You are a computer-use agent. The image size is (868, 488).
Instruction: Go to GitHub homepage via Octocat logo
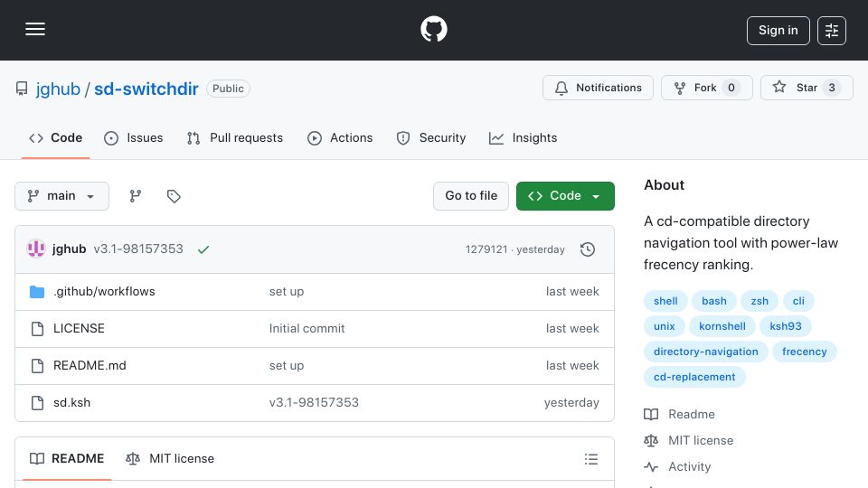click(x=433, y=29)
